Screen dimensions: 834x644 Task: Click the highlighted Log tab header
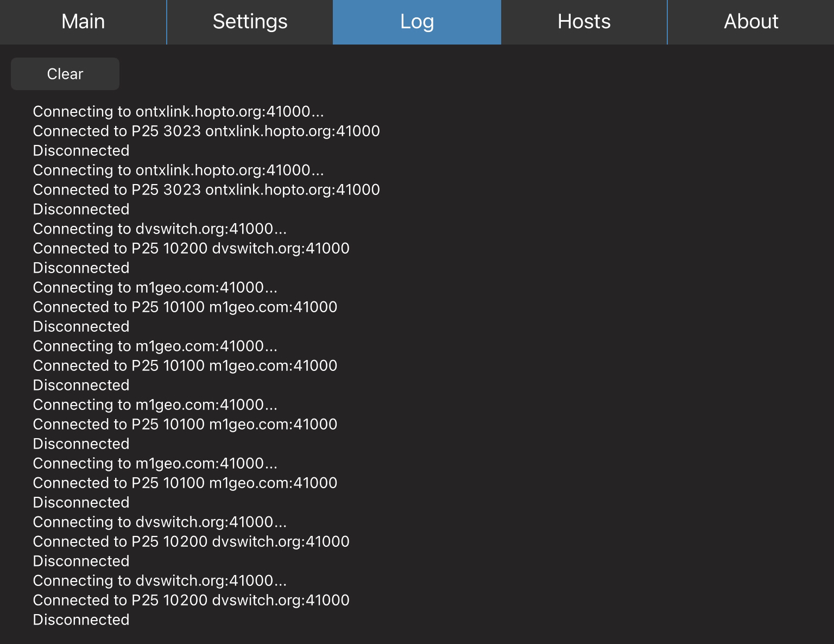[416, 22]
